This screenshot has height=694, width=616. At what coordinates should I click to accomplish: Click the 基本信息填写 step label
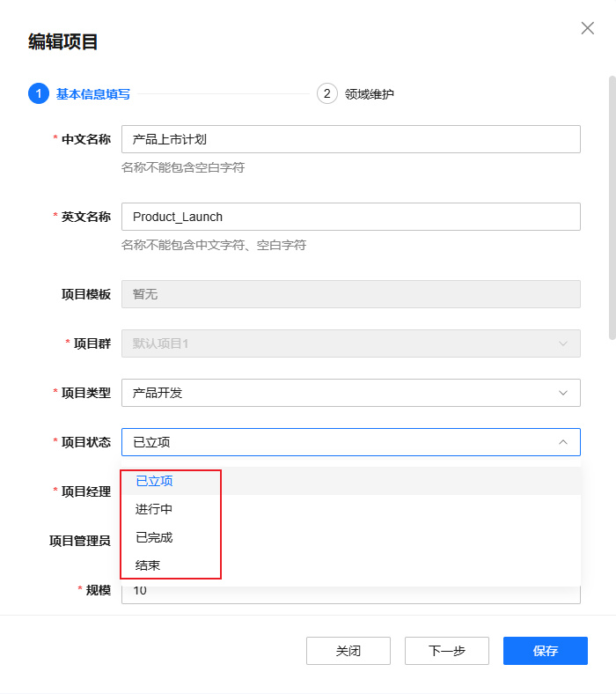(93, 94)
